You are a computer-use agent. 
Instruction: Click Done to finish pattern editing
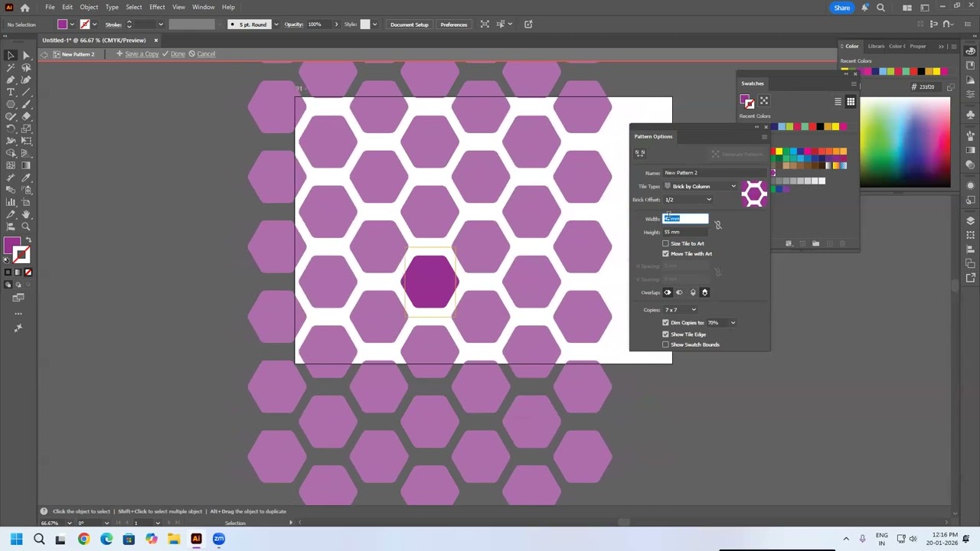pos(174,54)
